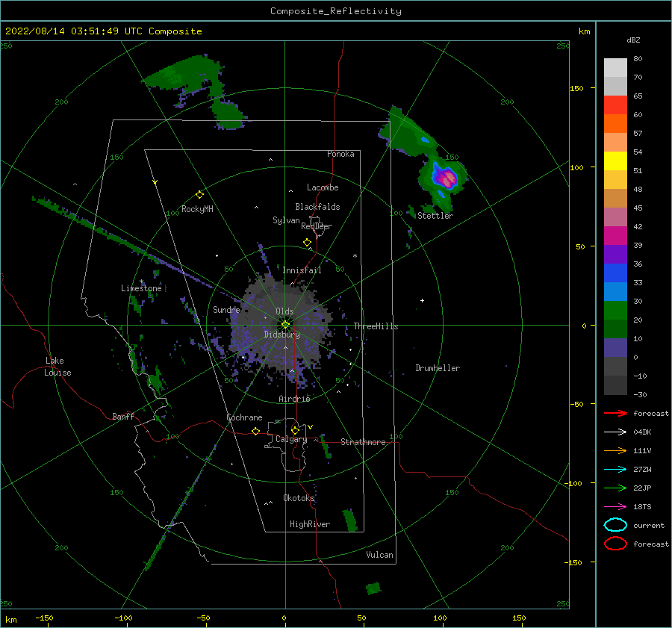Click the Okotoks town label

pos(299,498)
